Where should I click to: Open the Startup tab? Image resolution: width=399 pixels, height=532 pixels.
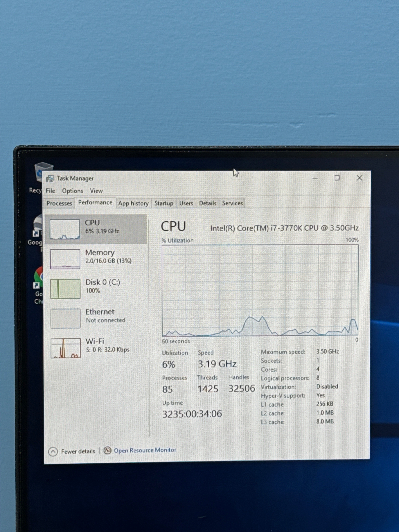tap(164, 203)
